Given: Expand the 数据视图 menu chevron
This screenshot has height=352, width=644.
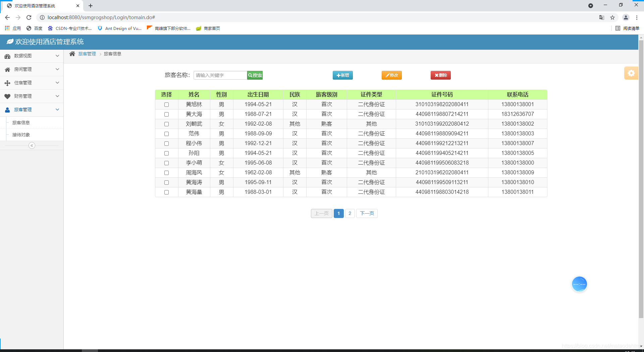Looking at the screenshot, I should pyautogui.click(x=57, y=56).
